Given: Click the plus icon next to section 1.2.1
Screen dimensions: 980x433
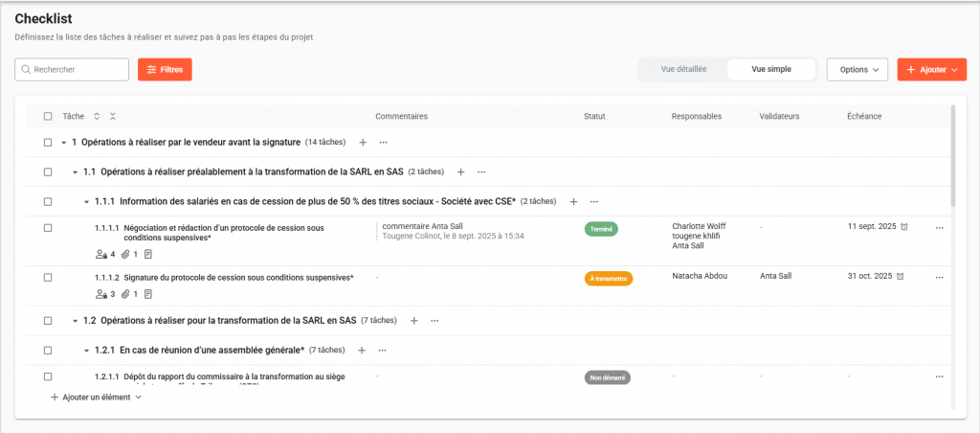Looking at the screenshot, I should pyautogui.click(x=361, y=351).
